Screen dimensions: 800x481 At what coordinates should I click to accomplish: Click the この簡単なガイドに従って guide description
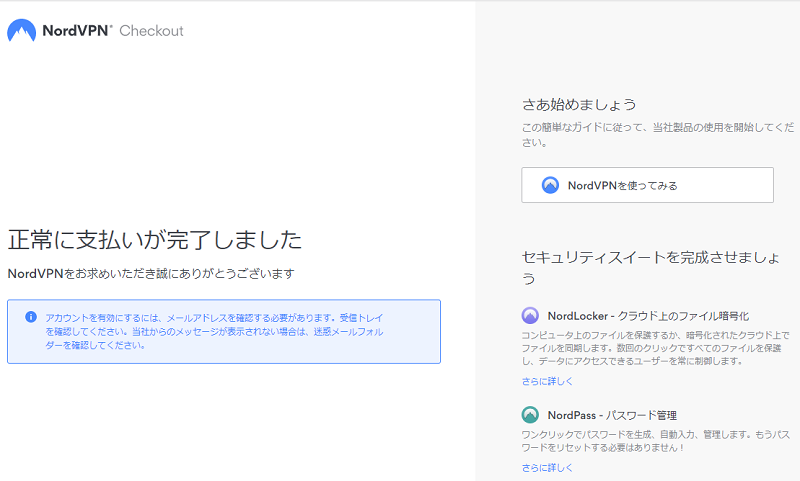coord(658,135)
